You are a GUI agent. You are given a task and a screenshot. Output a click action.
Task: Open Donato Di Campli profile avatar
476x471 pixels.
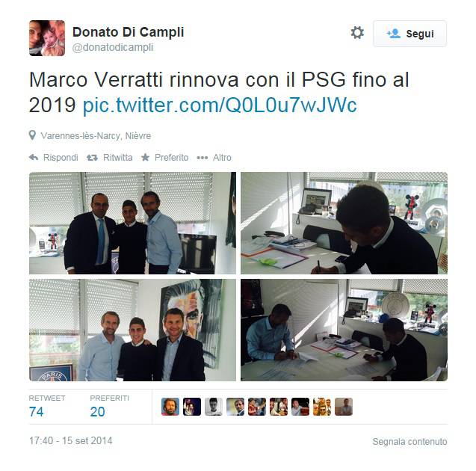coord(47,38)
